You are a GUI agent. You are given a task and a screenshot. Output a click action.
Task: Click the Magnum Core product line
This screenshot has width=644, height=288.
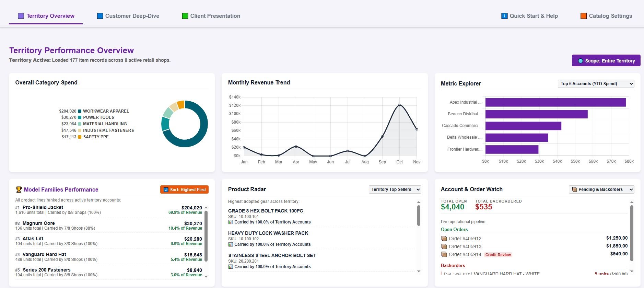(x=38, y=223)
